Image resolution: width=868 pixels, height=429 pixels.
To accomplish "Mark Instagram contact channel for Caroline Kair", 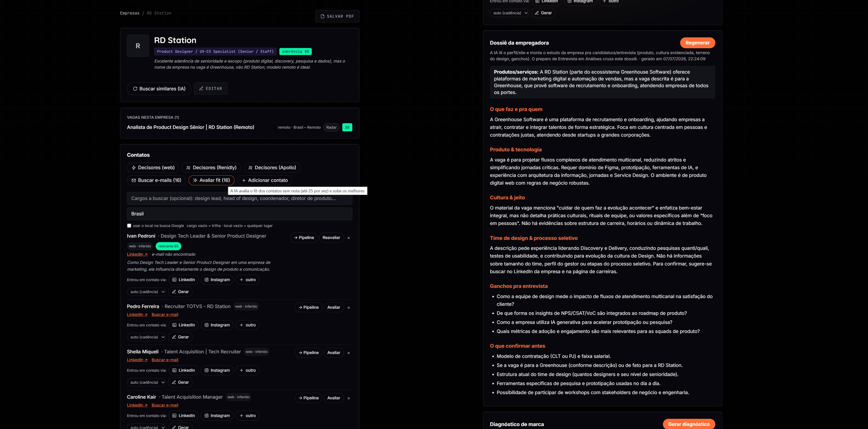I will pyautogui.click(x=217, y=416).
